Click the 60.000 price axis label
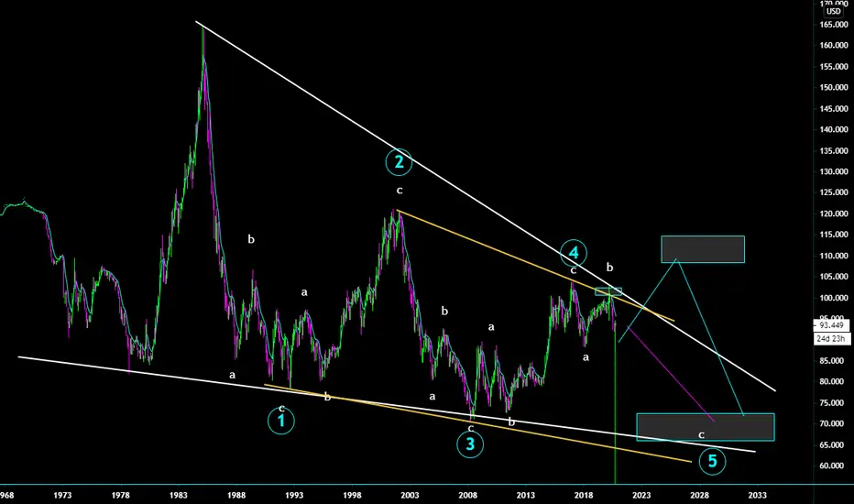Viewport: 854px width, 504px height. (834, 466)
